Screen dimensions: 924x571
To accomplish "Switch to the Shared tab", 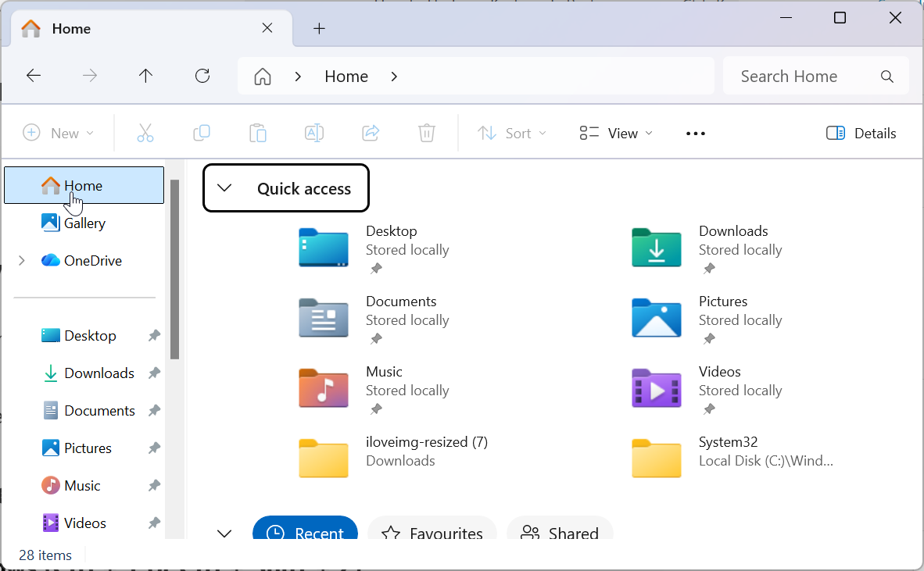I will coord(560,534).
